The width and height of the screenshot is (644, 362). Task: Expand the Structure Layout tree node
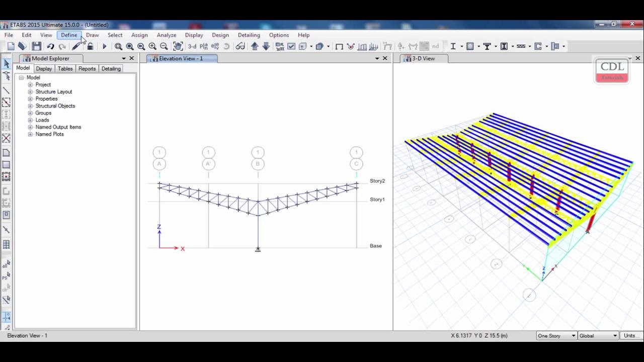(x=30, y=92)
